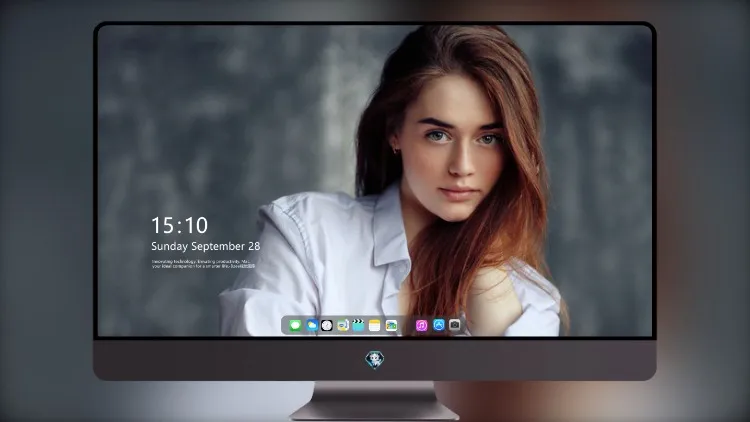The width and height of the screenshot is (750, 422).
Task: Open the Clock app in the dock
Action: [327, 325]
